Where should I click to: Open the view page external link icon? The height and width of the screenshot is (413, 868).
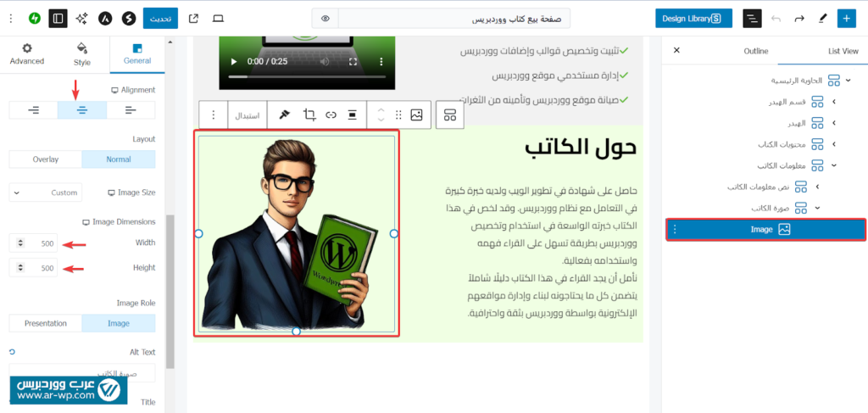tap(193, 19)
